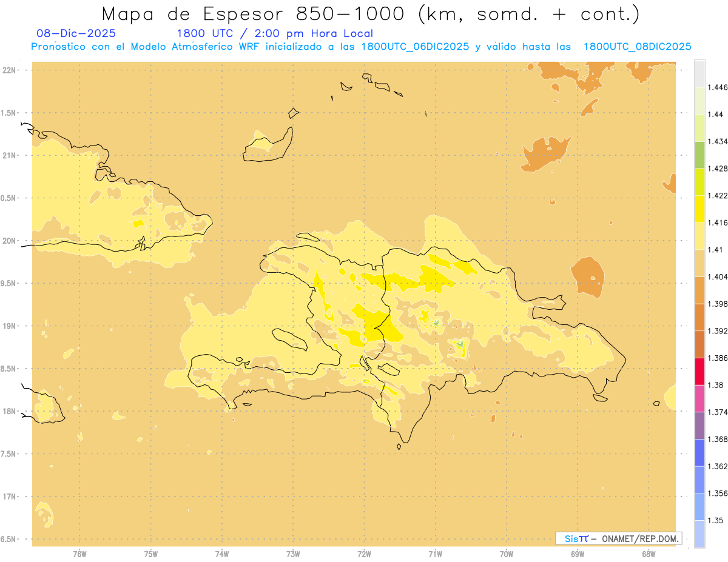Click the '1.41' colorbar value

coord(716,249)
